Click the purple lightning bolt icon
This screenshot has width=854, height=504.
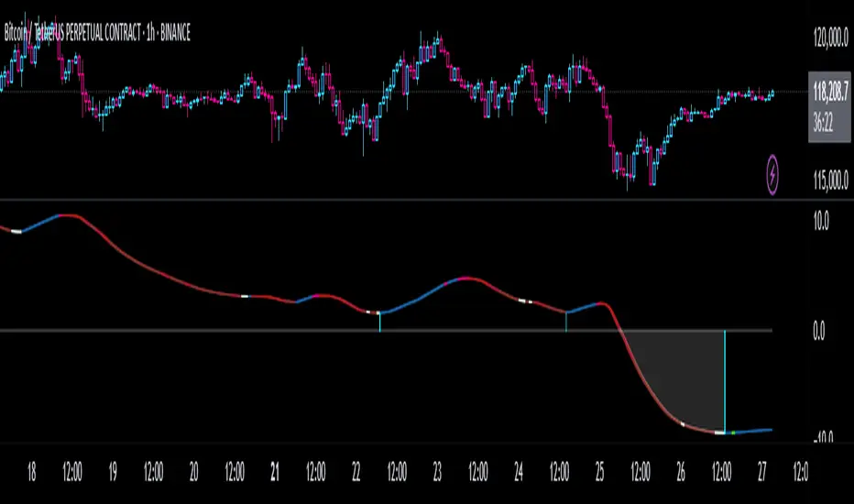[772, 175]
